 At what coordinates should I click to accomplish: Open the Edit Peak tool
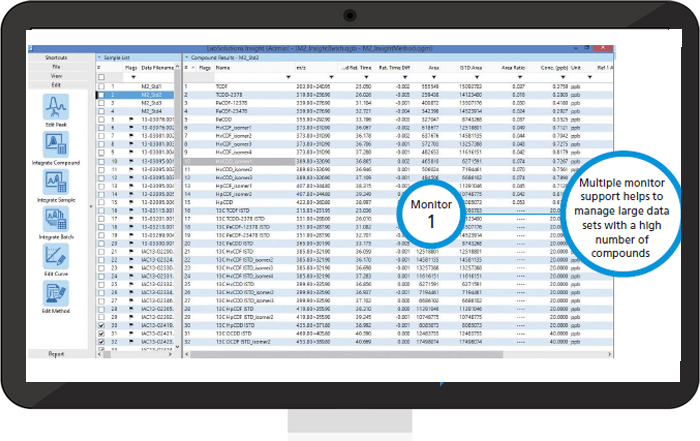click(x=55, y=109)
